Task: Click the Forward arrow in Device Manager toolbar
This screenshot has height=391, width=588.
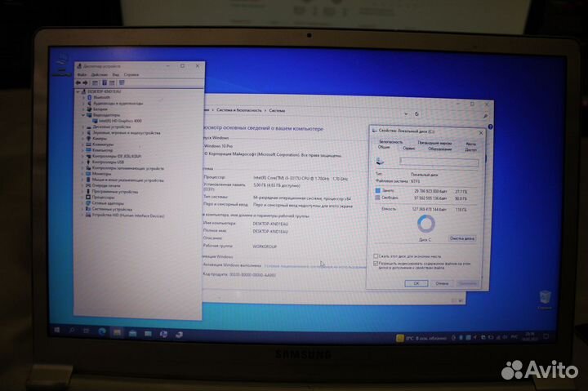Action: 86,82
